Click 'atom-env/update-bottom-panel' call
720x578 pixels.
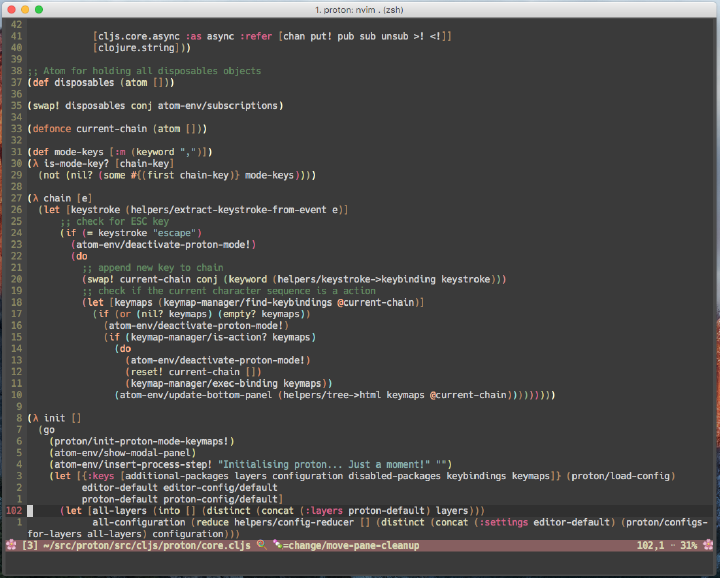(196, 395)
